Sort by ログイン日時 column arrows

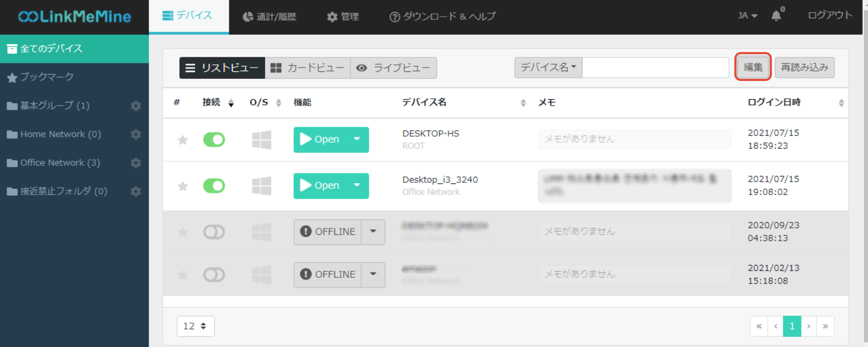click(x=841, y=103)
